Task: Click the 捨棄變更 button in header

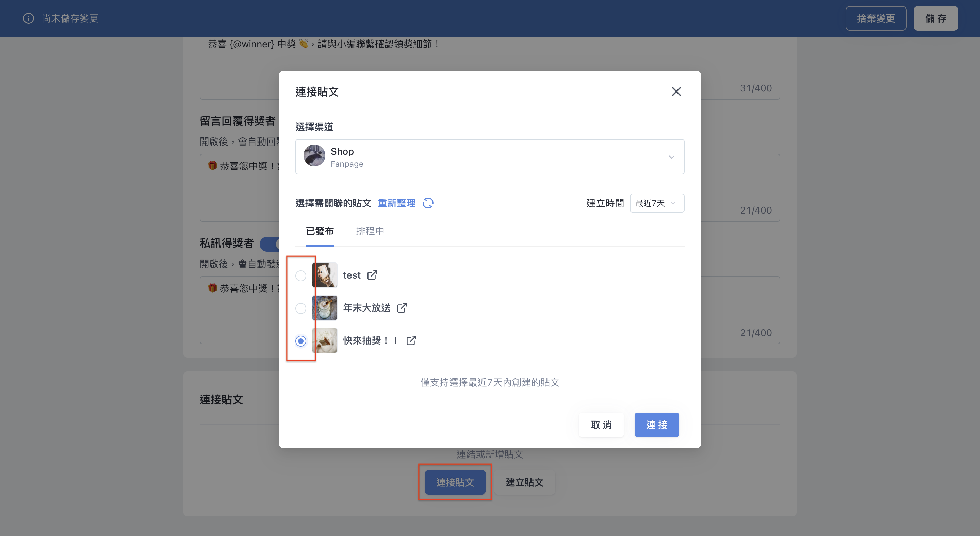Action: pos(876,18)
